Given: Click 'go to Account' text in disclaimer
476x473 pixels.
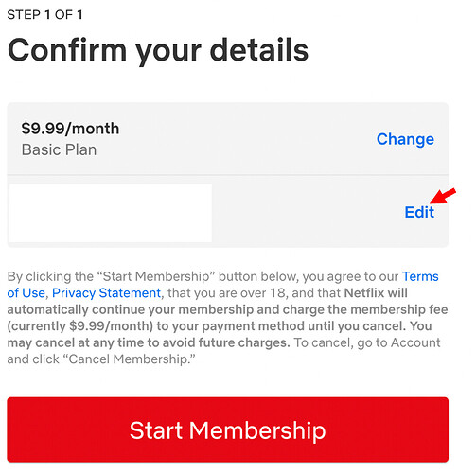Looking at the screenshot, I should click(398, 342).
